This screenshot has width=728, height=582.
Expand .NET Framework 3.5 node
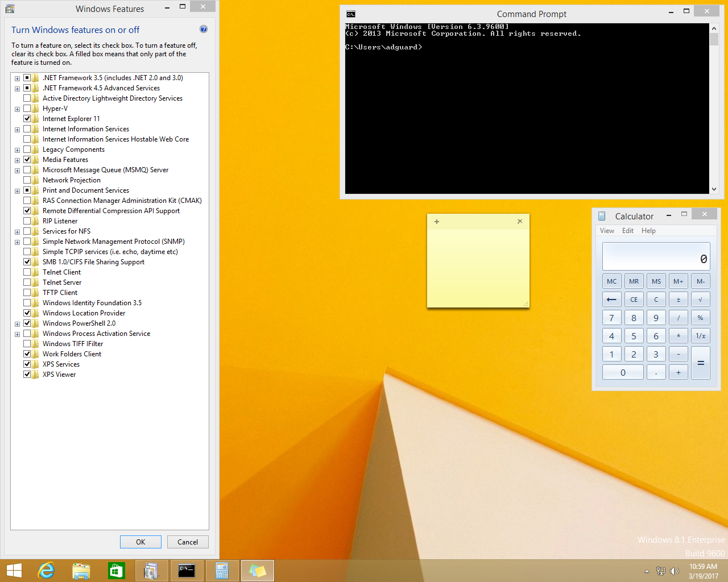tap(17, 78)
